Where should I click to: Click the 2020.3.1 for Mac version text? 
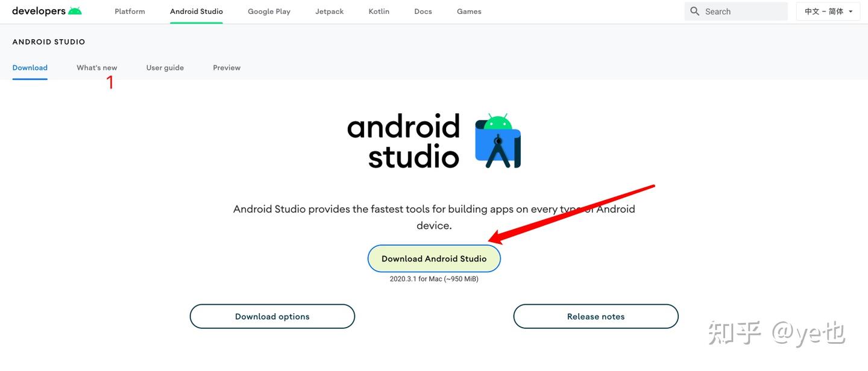tap(434, 279)
